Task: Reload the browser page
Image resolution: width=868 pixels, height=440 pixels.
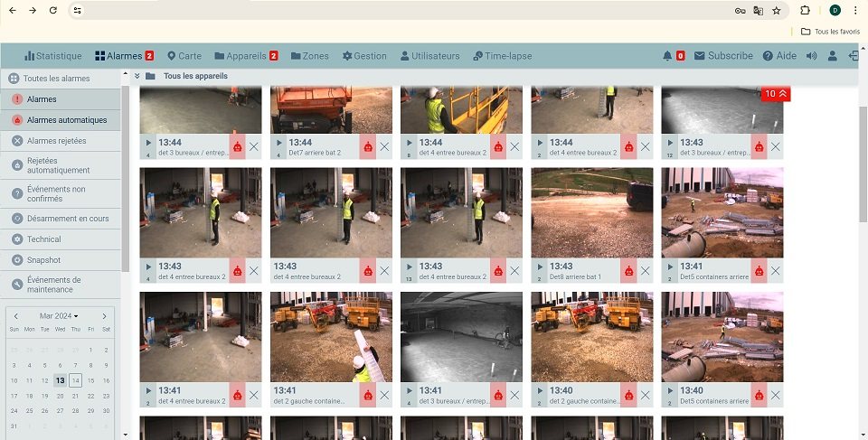Action: click(x=53, y=10)
